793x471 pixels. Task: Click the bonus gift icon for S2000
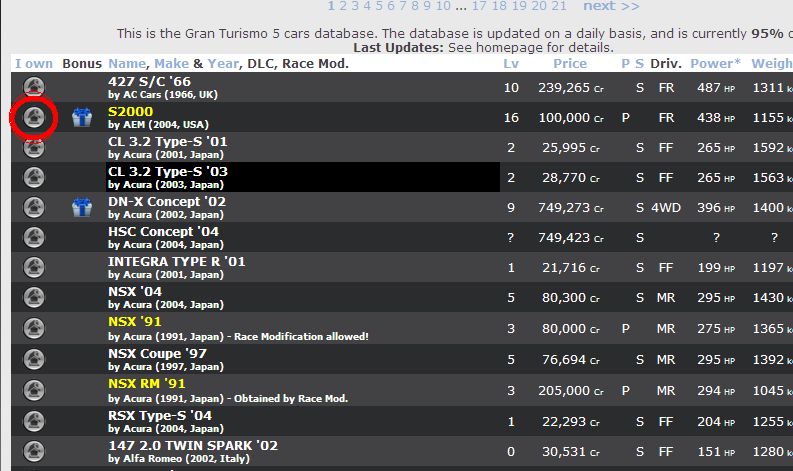point(82,117)
